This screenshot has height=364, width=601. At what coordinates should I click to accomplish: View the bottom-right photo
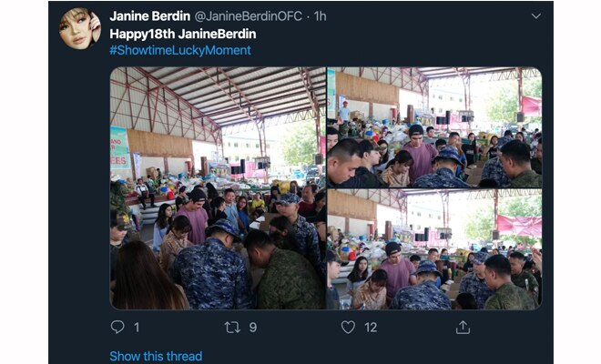click(x=434, y=249)
